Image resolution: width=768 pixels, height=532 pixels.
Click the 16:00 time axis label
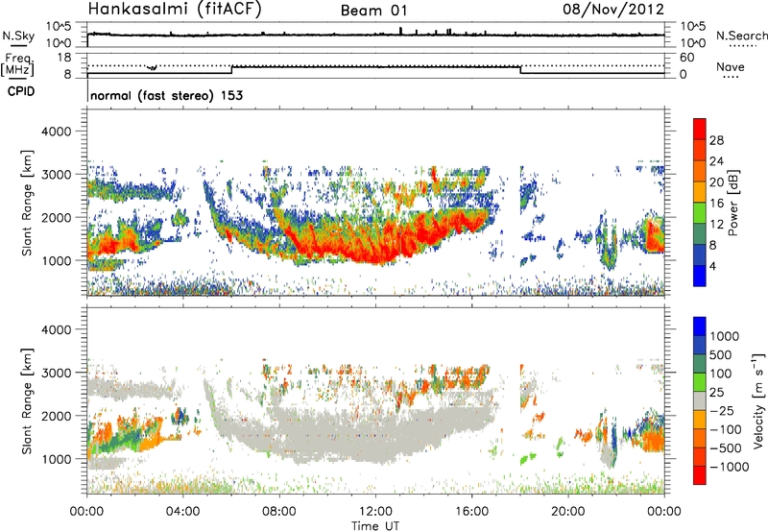click(471, 512)
